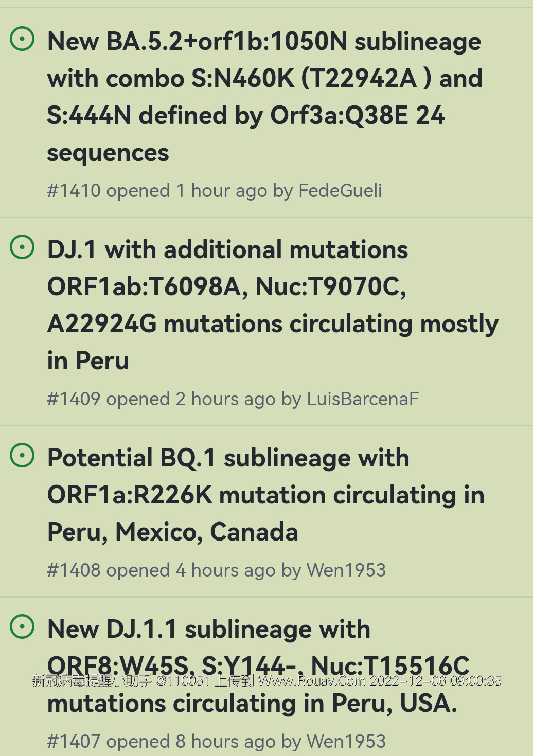Open New DJ.1.1 sublineage issue title

pos(208,629)
